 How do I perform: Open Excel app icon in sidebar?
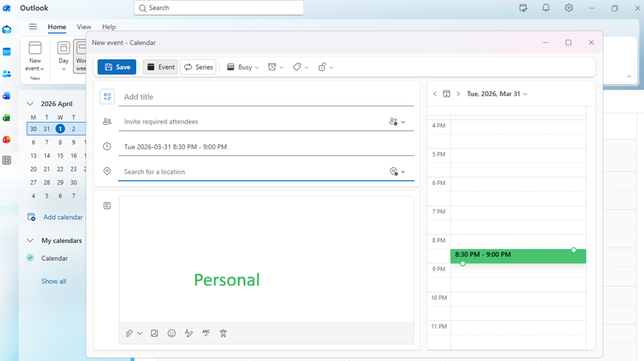(6, 118)
